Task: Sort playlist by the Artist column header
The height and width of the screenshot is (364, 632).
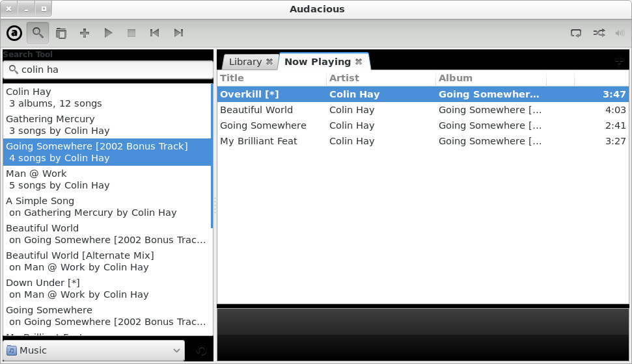Action: pyautogui.click(x=381, y=78)
